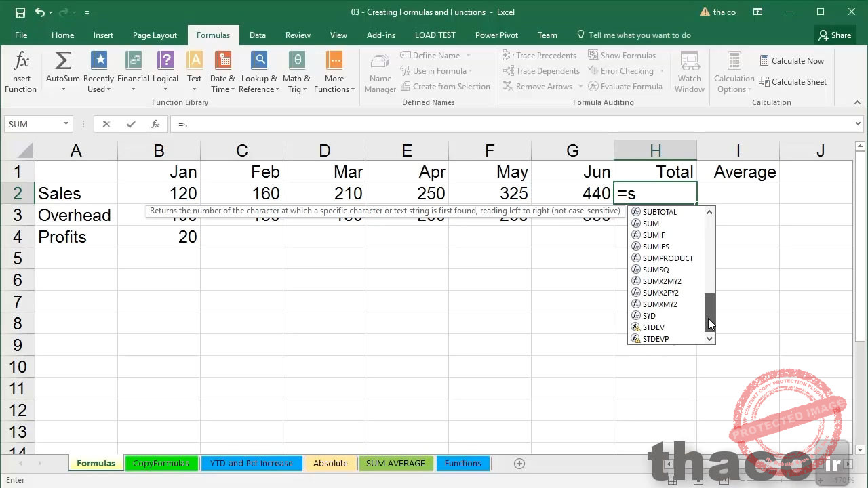868x488 pixels.
Task: Click the Save icon in title bar
Action: 20,12
